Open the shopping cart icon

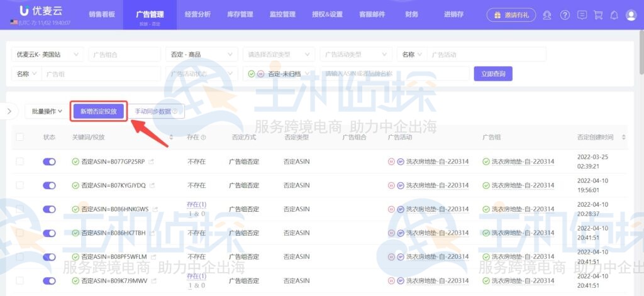pos(598,14)
